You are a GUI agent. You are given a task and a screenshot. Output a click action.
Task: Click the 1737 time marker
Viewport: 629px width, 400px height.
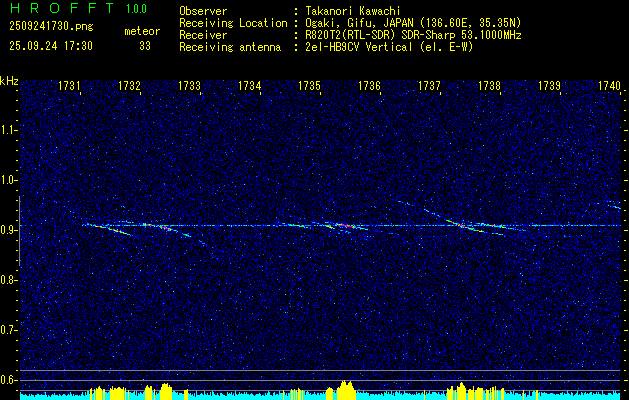coord(429,85)
